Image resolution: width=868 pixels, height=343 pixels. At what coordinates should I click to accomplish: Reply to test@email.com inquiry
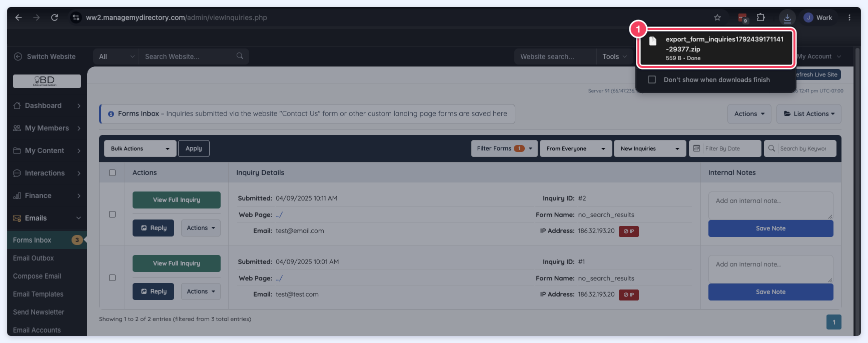pyautogui.click(x=153, y=228)
